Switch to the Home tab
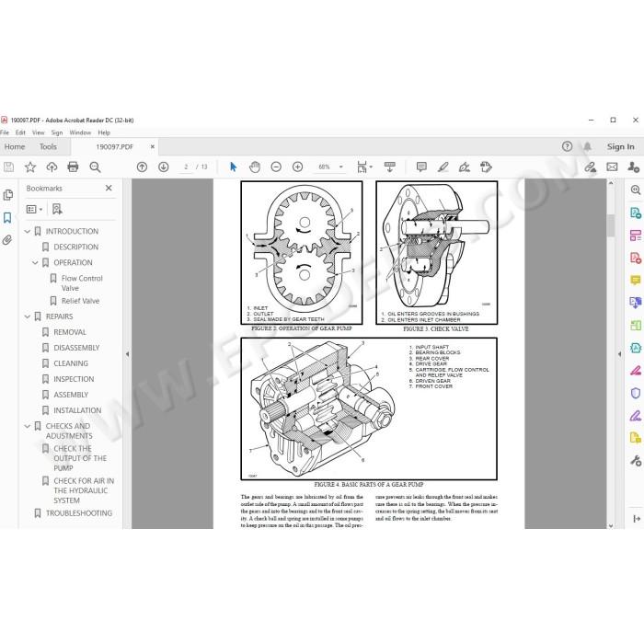 pyautogui.click(x=15, y=146)
